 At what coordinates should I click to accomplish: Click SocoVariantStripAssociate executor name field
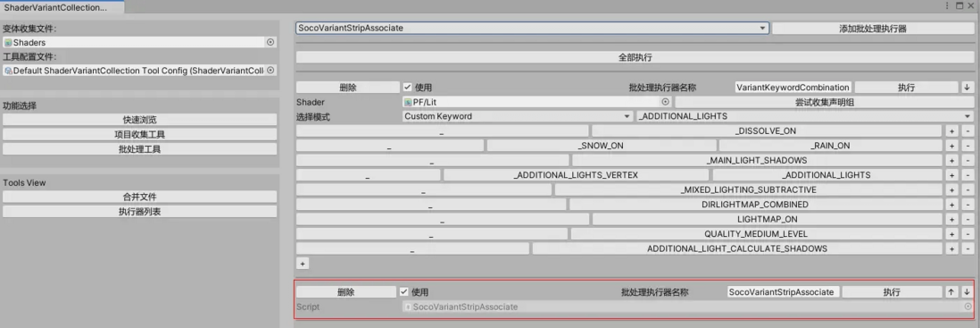[783, 291]
